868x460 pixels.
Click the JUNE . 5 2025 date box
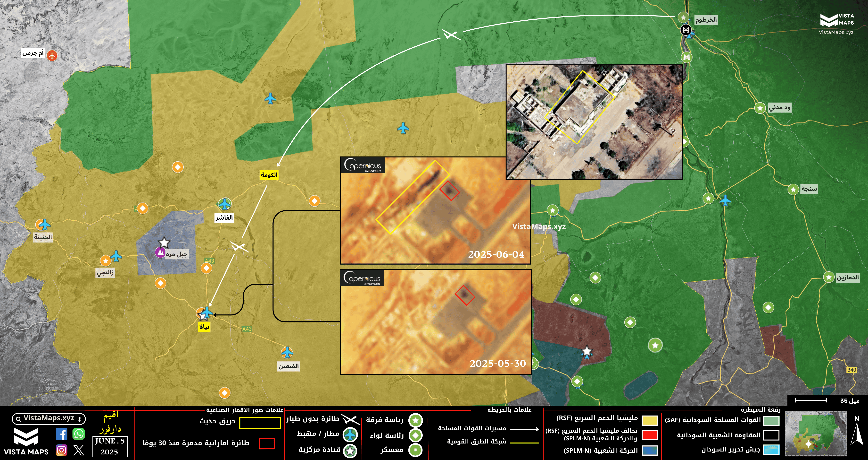[110, 447]
